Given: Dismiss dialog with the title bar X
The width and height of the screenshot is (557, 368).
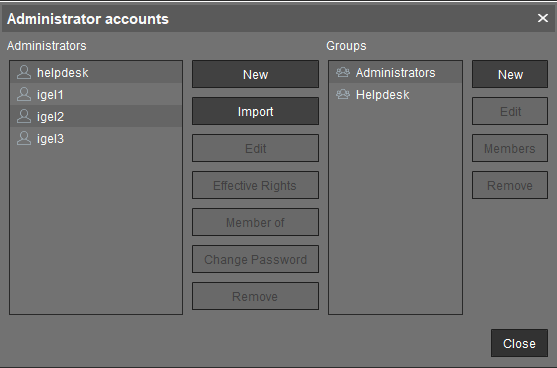Looking at the screenshot, I should [x=542, y=18].
